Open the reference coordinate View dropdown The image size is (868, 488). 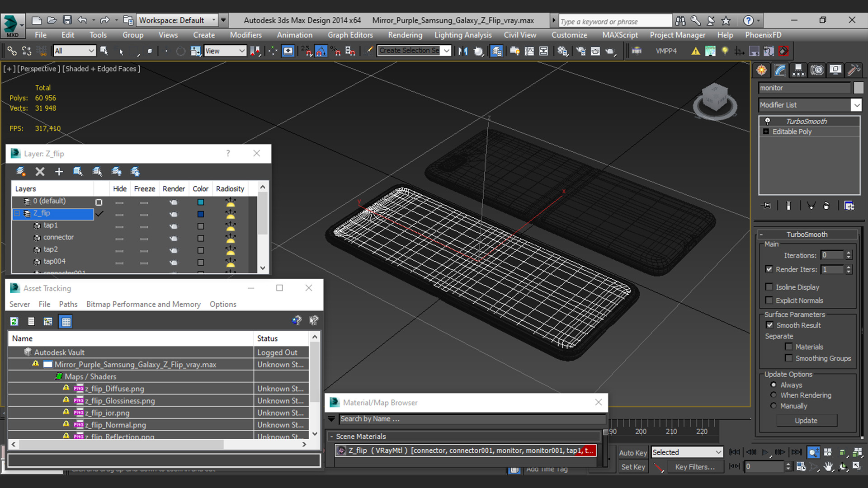(225, 51)
